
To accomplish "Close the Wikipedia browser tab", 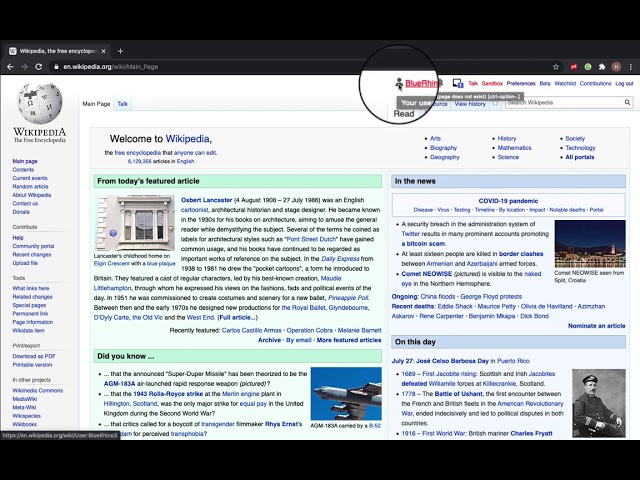I will [103, 51].
